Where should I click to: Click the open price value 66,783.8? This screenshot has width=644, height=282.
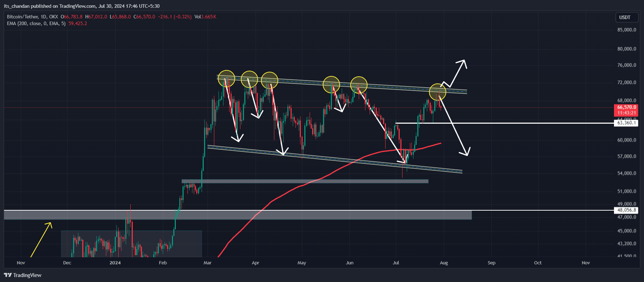pyautogui.click(x=73, y=17)
